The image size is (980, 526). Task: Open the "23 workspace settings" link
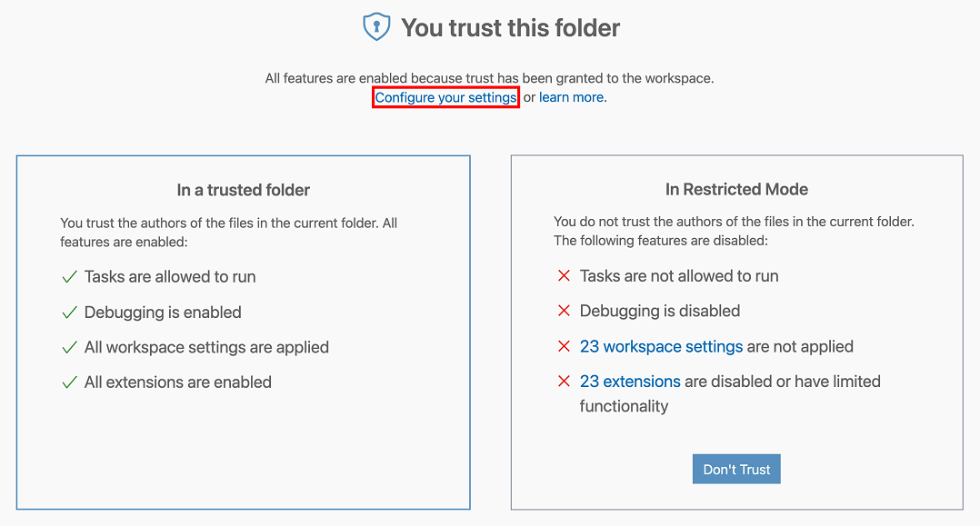(x=661, y=346)
